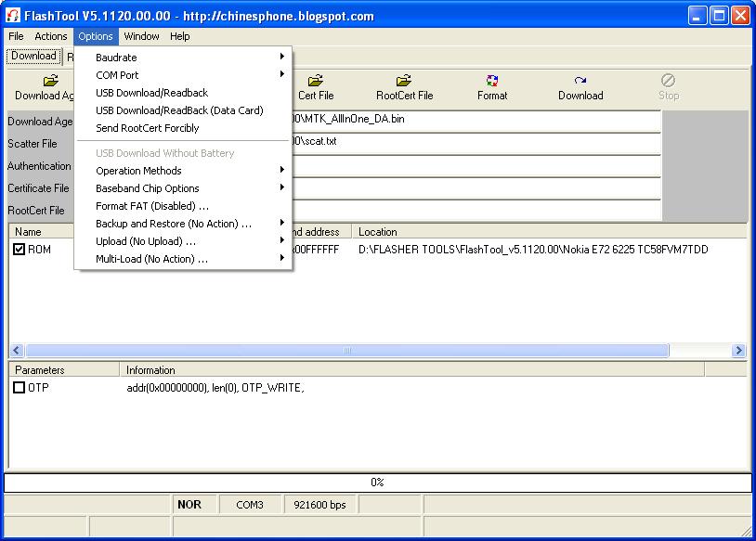Expand the COM Port submenu
Viewport: 756px width, 541px height.
(x=183, y=75)
